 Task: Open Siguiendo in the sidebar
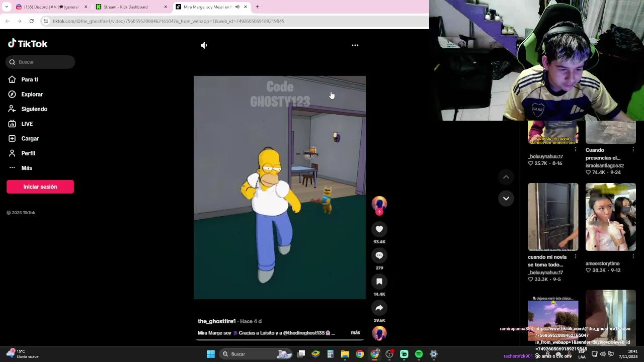34,109
